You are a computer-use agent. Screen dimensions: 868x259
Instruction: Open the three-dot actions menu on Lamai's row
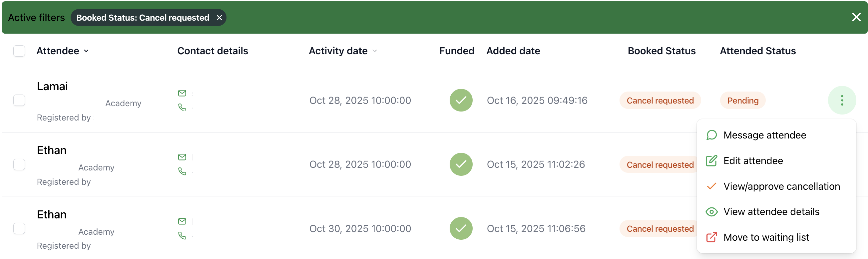coord(842,100)
